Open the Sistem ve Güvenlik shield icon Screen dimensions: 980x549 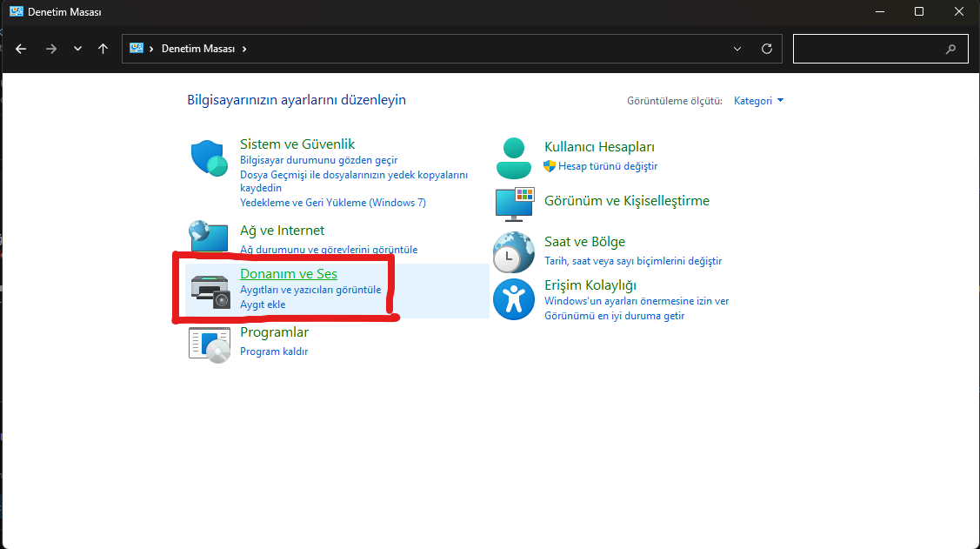209,157
